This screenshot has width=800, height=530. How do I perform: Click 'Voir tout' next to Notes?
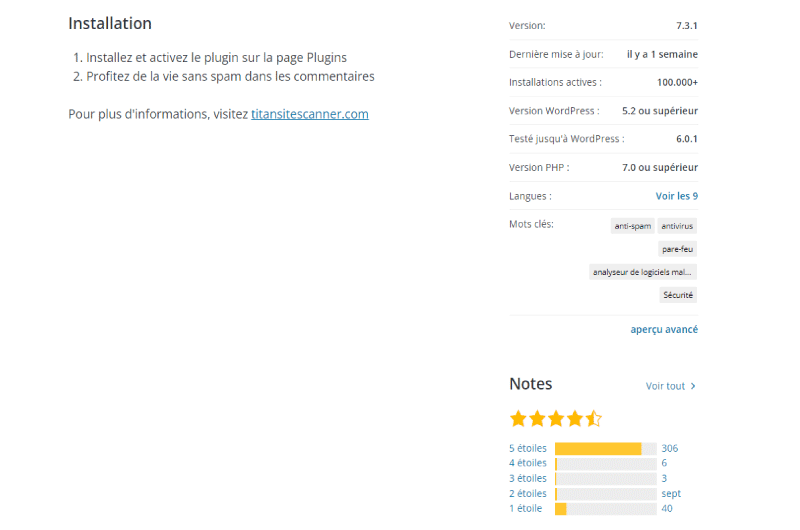665,386
